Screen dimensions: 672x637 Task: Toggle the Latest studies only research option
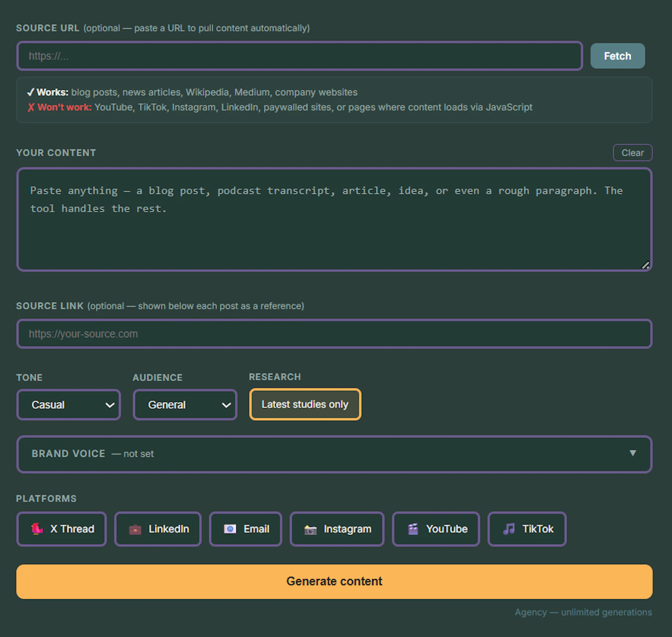click(x=305, y=404)
